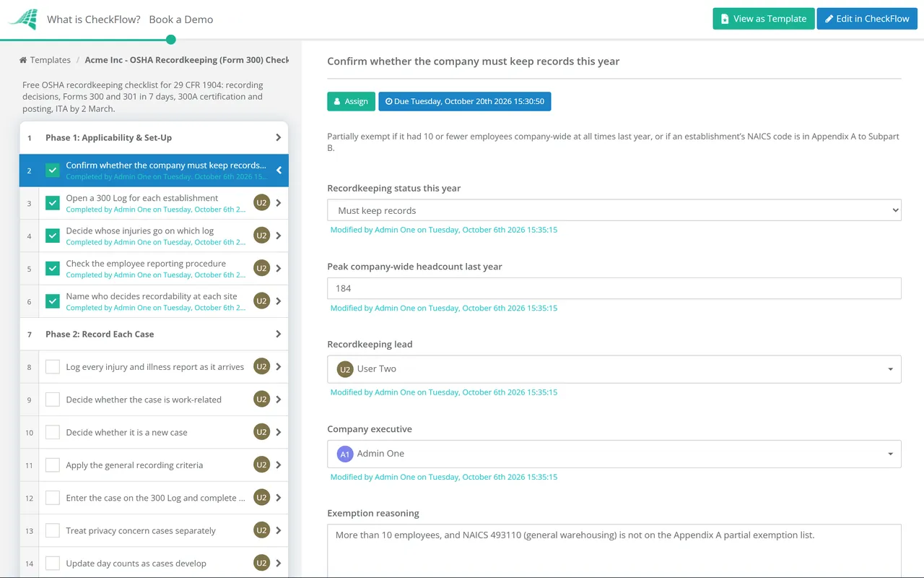The height and width of the screenshot is (578, 924).
Task: Open chevron for Treat privacy concern cases row
Action: pyautogui.click(x=279, y=530)
